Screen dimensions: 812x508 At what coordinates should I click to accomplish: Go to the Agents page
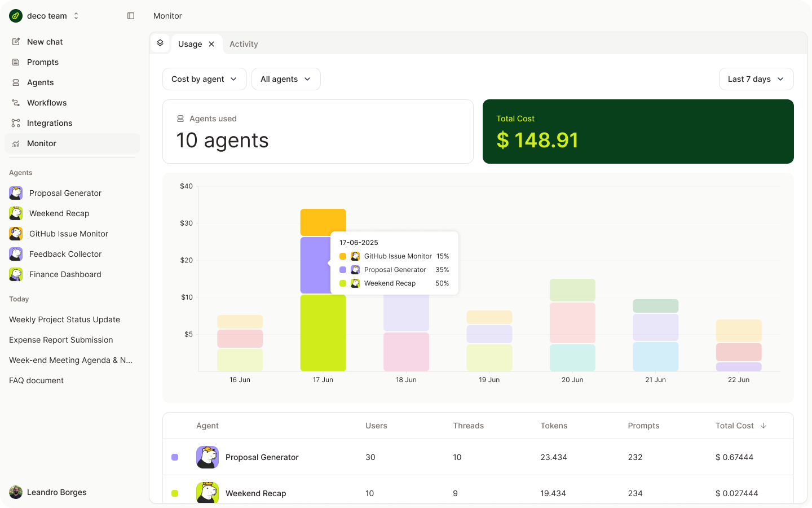[x=72, y=82]
